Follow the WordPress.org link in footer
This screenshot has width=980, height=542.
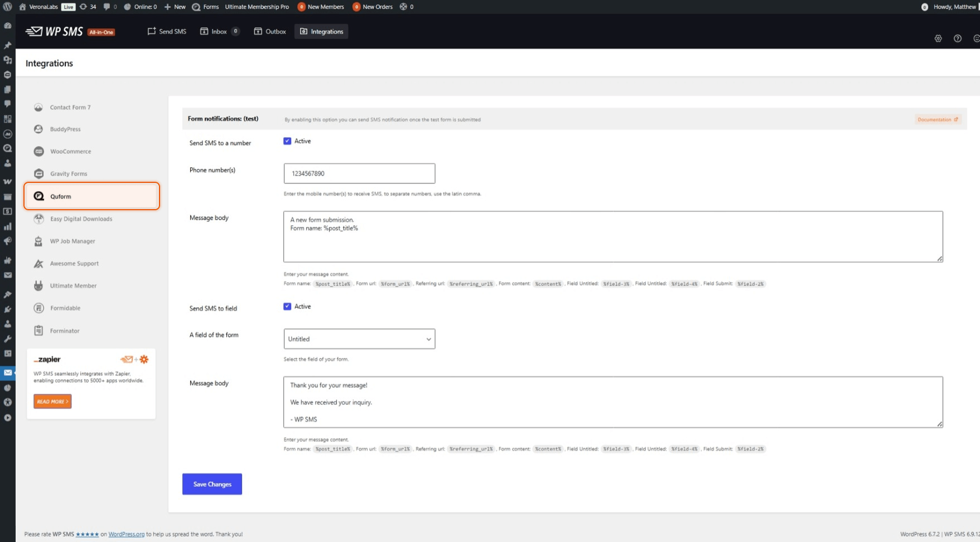point(126,534)
